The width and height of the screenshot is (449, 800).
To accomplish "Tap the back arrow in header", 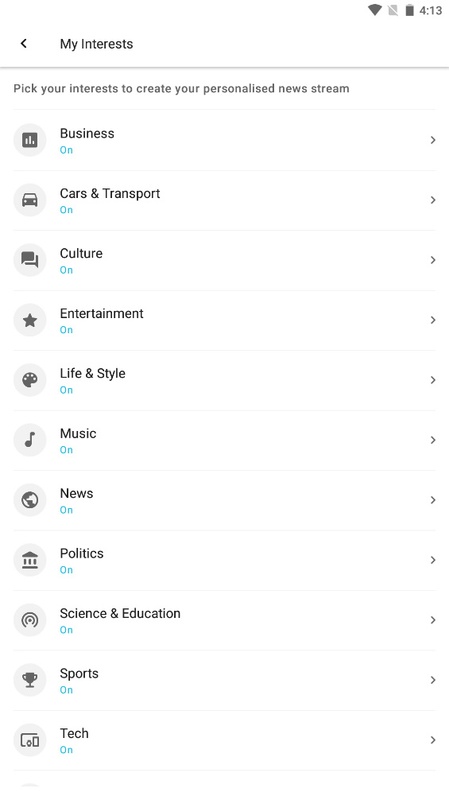I will pos(23,43).
